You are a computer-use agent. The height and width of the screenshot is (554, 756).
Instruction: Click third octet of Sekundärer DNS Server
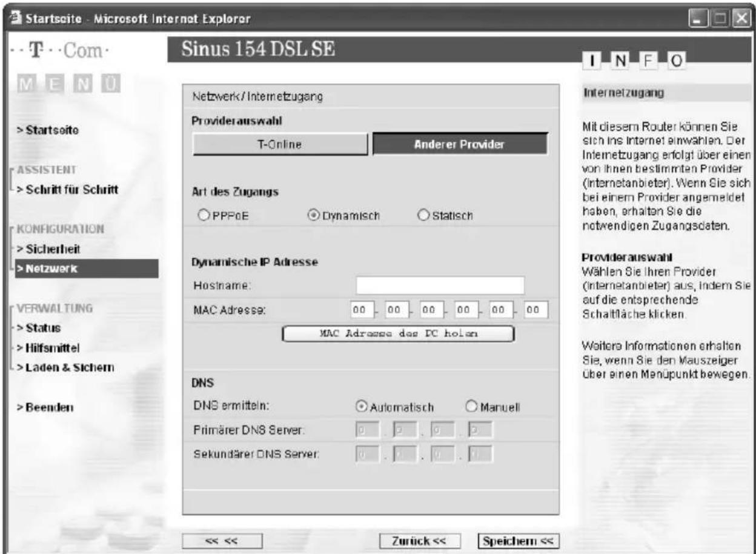(x=442, y=454)
